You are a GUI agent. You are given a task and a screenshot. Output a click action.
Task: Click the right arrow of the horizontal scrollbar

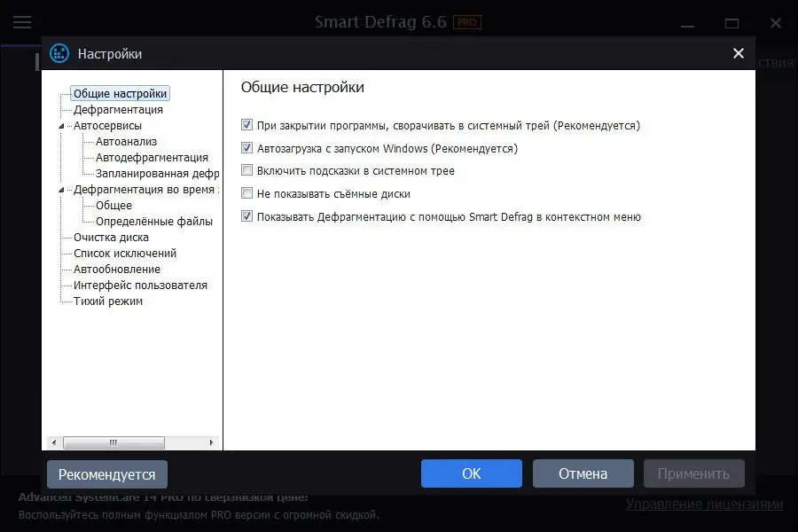tap(211, 441)
